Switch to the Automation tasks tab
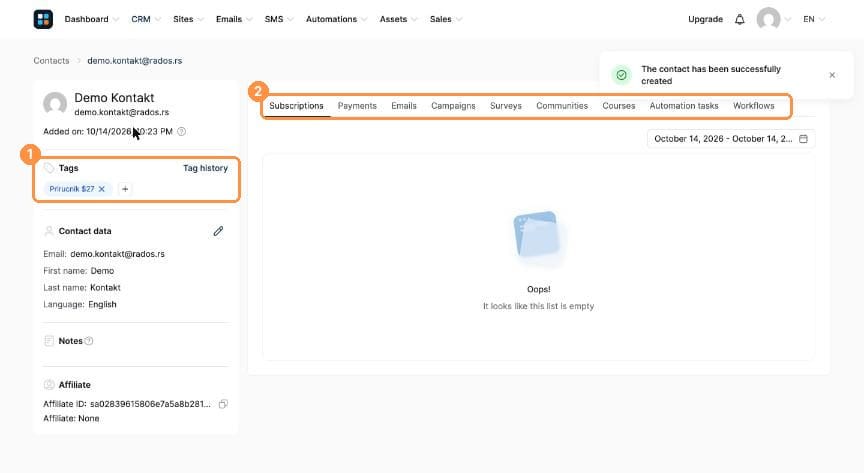 pyautogui.click(x=684, y=106)
